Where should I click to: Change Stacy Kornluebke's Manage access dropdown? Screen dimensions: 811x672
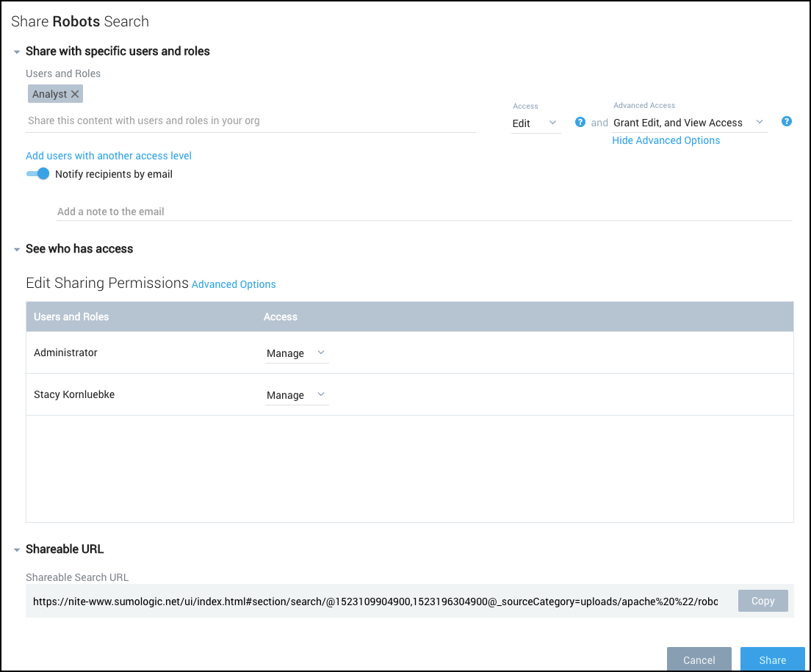click(x=296, y=395)
